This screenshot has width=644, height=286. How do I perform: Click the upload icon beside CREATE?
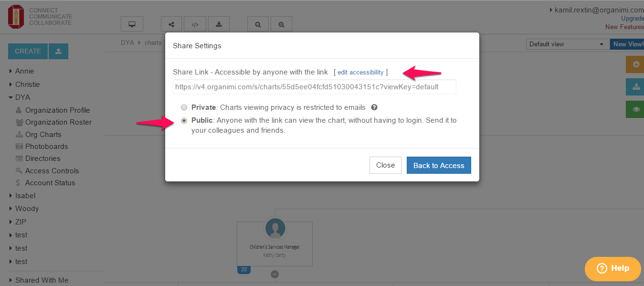click(58, 51)
